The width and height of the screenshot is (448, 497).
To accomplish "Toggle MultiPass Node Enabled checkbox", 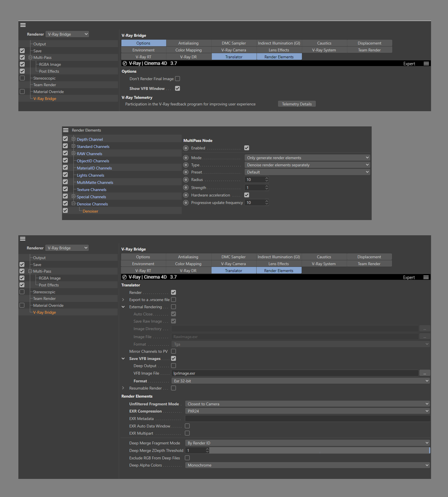I will point(247,148).
